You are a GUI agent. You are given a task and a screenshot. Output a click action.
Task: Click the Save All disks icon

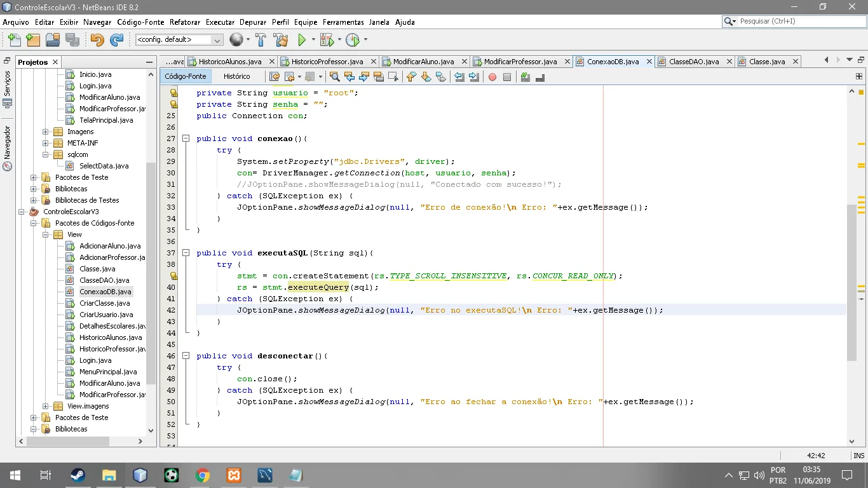(72, 40)
